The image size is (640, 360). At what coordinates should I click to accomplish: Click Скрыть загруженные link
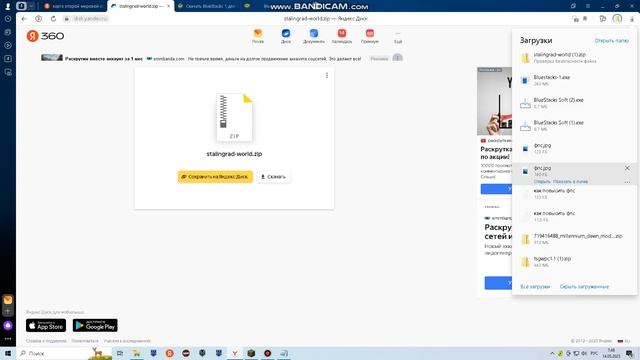(584, 287)
